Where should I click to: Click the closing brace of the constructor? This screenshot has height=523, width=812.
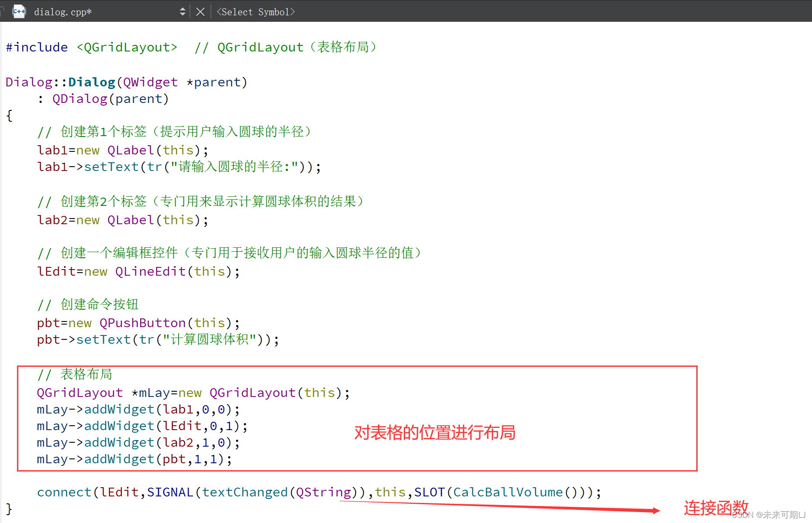9,509
